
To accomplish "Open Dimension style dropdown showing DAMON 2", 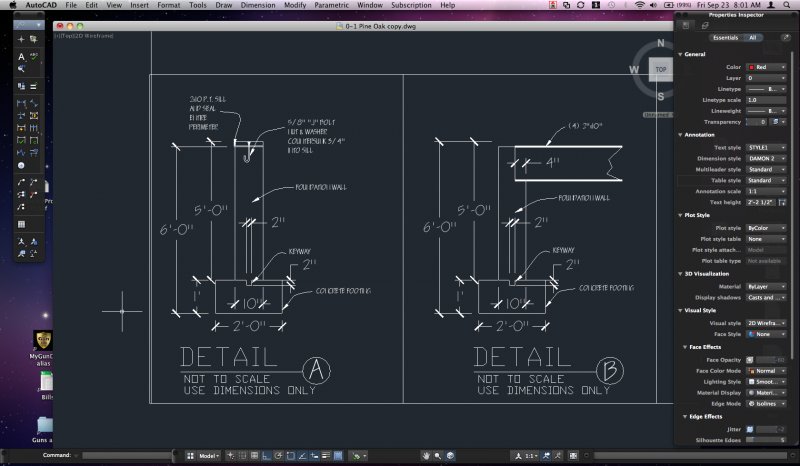I will (x=765, y=158).
